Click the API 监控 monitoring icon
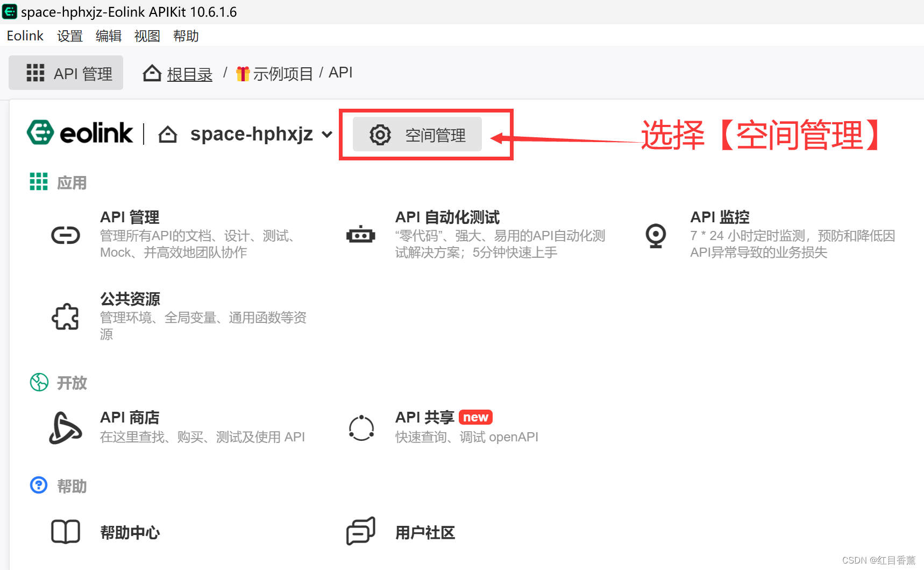This screenshot has height=570, width=924. coord(655,235)
